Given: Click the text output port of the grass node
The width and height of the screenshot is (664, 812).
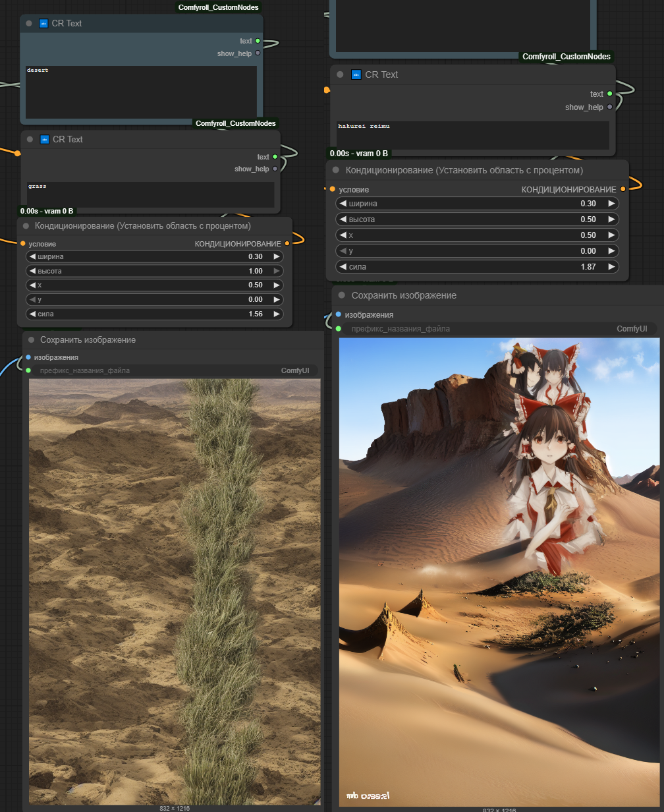Looking at the screenshot, I should point(275,157).
